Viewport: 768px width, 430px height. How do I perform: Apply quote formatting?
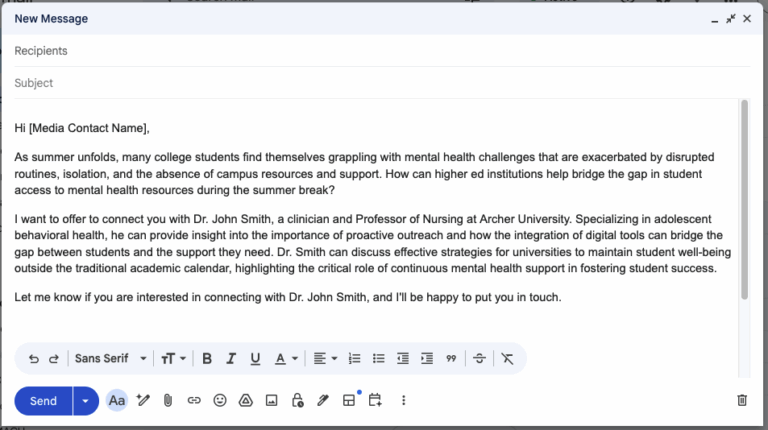point(451,358)
